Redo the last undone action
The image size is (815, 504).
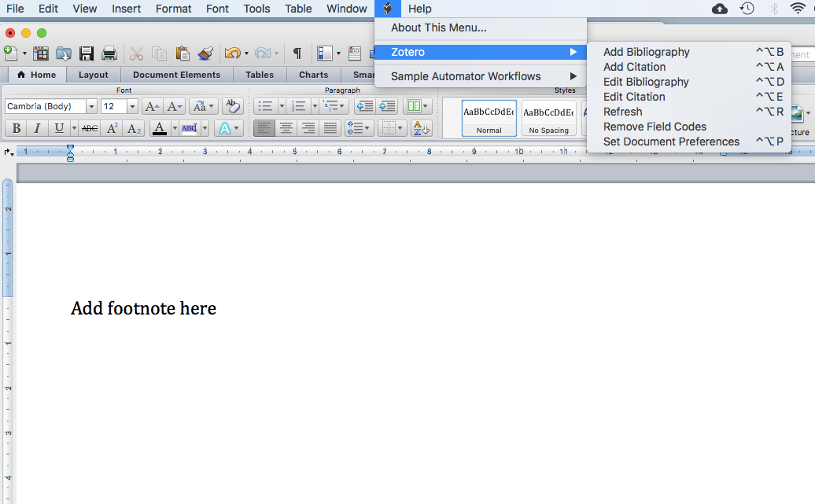coord(263,53)
